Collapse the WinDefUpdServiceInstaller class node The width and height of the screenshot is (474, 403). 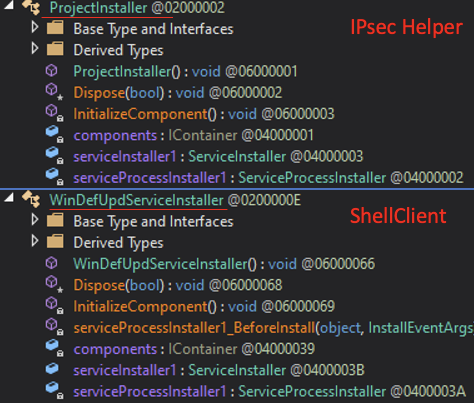(x=9, y=197)
